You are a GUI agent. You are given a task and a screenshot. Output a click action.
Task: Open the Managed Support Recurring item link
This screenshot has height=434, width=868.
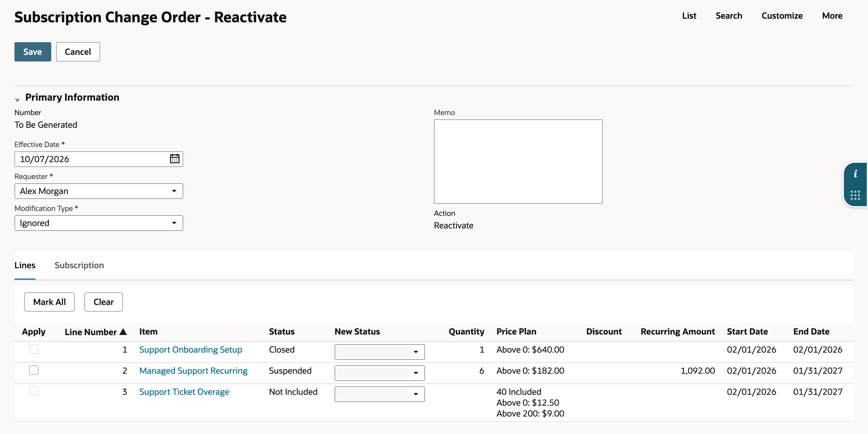tap(193, 371)
